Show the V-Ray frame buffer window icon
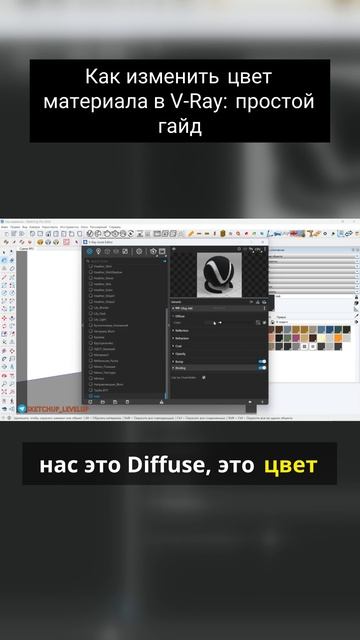360x640 pixels. tap(162, 251)
